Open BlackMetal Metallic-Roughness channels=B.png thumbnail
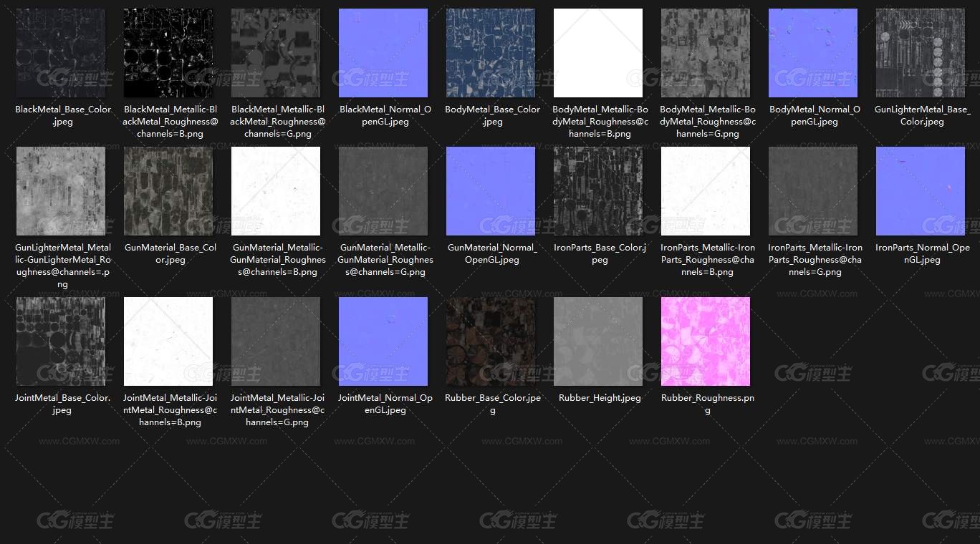Image resolution: width=980 pixels, height=544 pixels. click(x=168, y=53)
